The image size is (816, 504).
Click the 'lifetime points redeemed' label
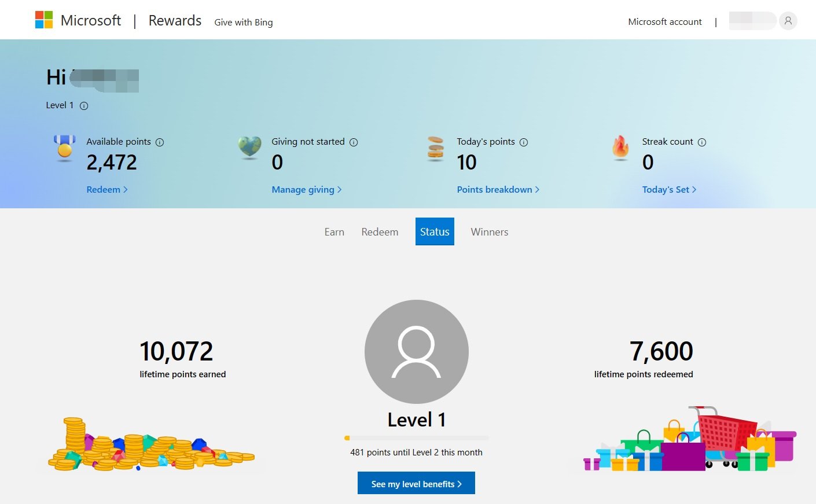point(644,374)
